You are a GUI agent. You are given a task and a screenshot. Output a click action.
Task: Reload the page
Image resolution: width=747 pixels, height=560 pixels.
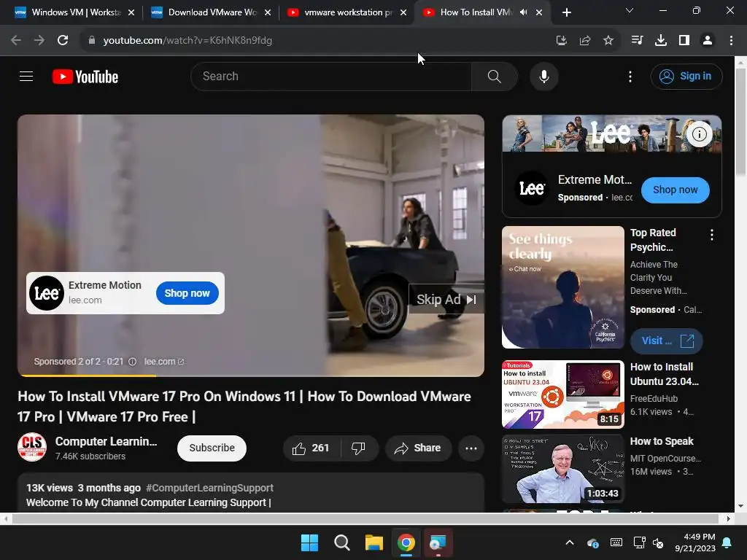pos(63,41)
